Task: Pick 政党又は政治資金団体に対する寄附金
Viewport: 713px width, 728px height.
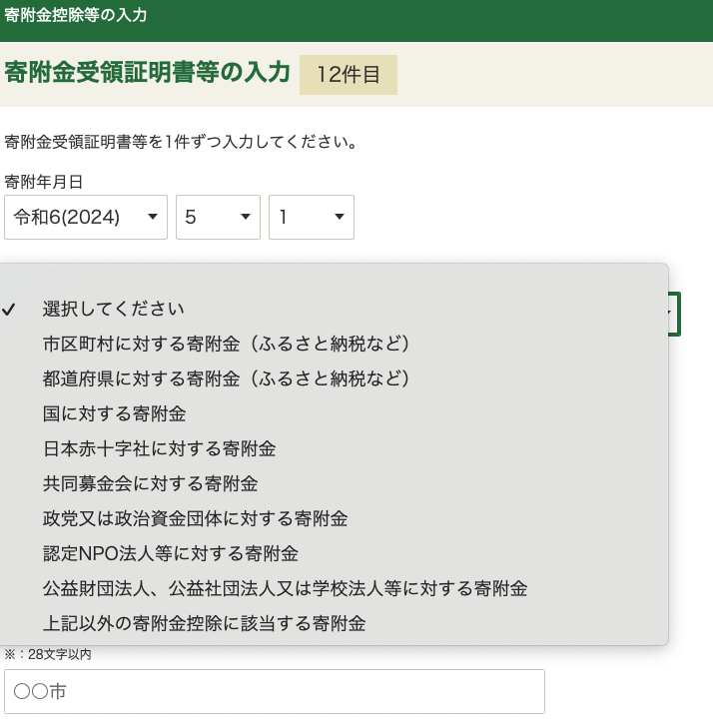Action: point(195,519)
